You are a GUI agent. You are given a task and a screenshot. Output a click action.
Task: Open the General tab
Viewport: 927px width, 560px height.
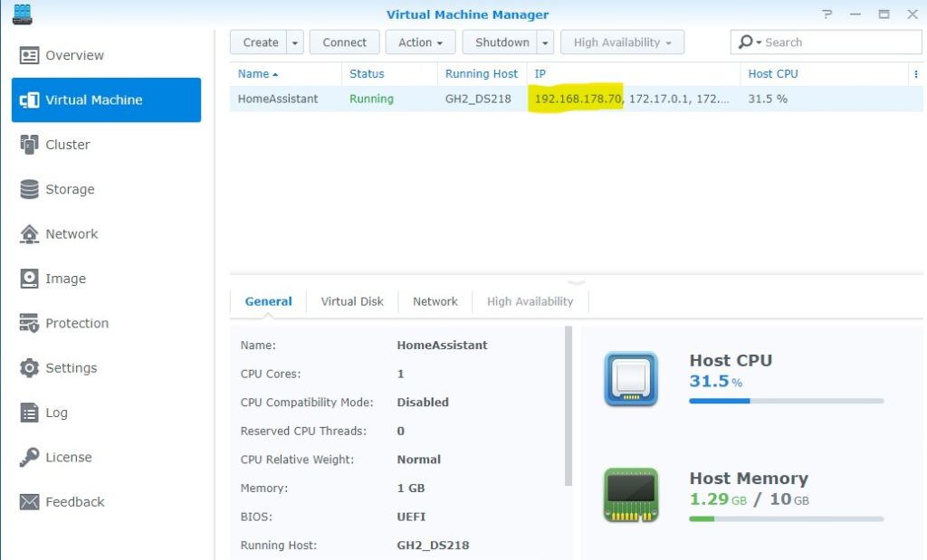click(x=268, y=301)
